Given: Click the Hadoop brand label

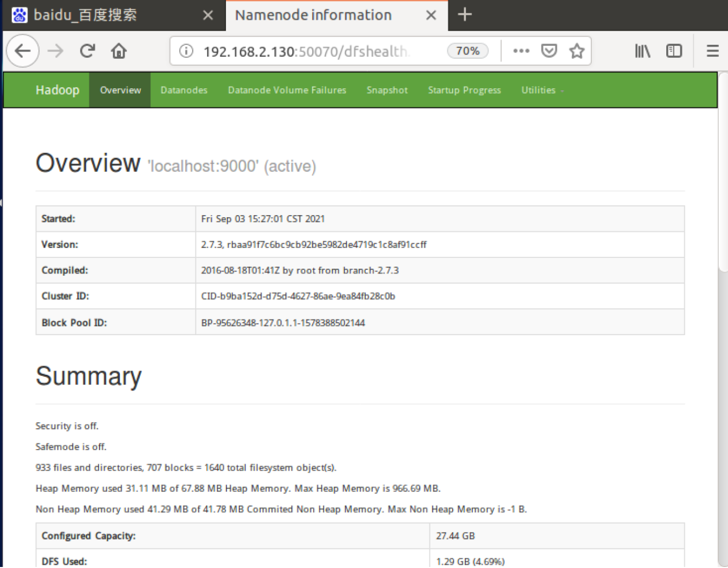Looking at the screenshot, I should [57, 90].
